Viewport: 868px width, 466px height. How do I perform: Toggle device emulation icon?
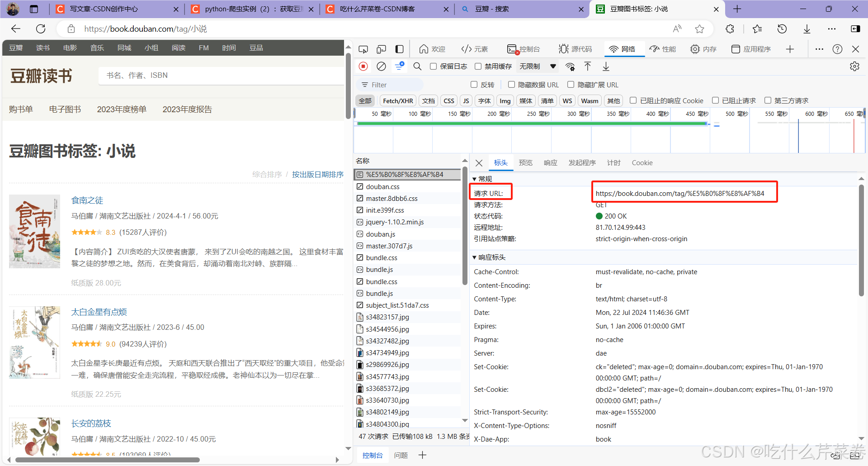(381, 49)
